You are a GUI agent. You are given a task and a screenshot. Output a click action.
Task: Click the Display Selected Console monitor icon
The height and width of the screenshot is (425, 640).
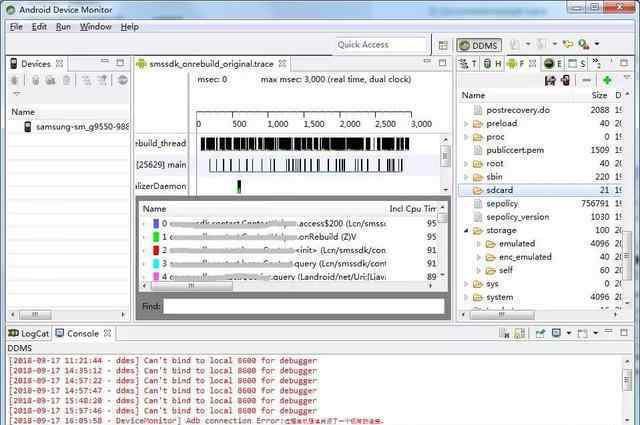coord(556,333)
